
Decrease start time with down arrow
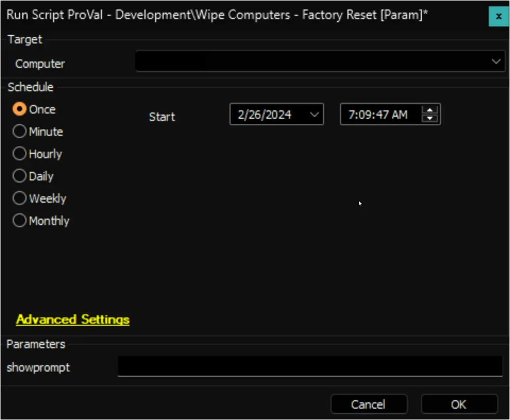pos(429,118)
